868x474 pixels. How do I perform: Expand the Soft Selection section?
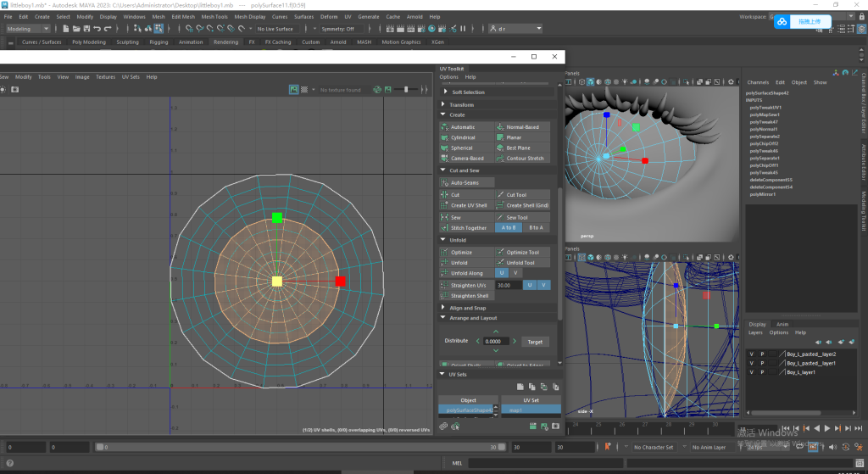pyautogui.click(x=445, y=92)
